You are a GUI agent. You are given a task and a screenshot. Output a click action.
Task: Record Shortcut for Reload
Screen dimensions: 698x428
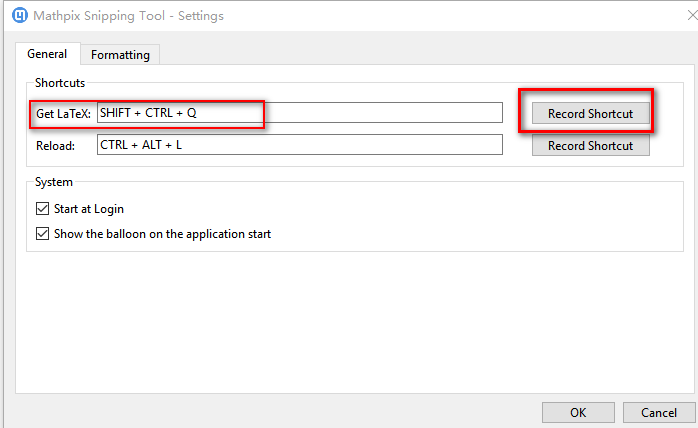click(590, 146)
